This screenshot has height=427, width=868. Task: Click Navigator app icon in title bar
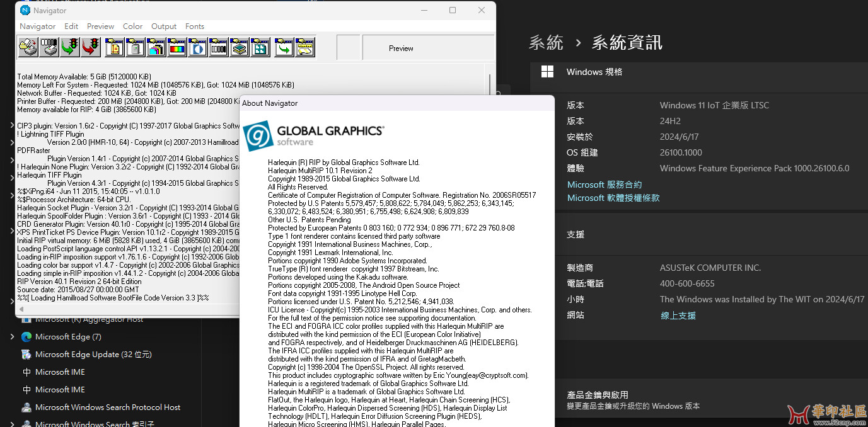(25, 10)
